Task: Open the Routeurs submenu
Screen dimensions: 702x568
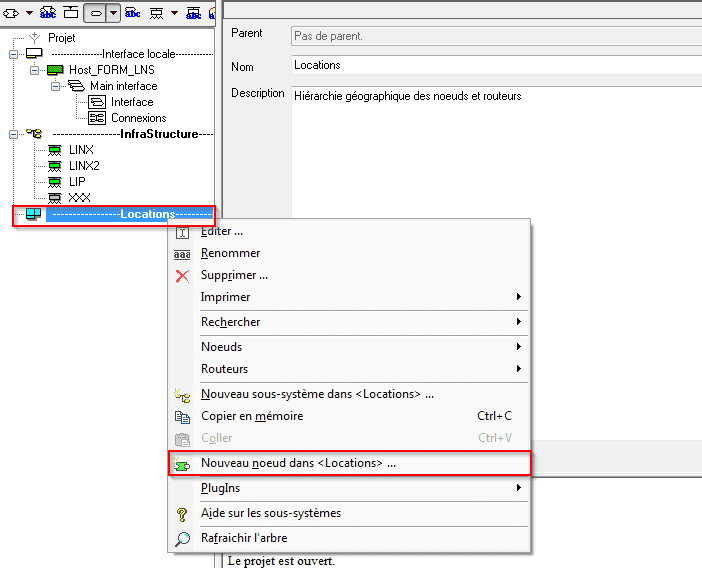Action: point(226,369)
